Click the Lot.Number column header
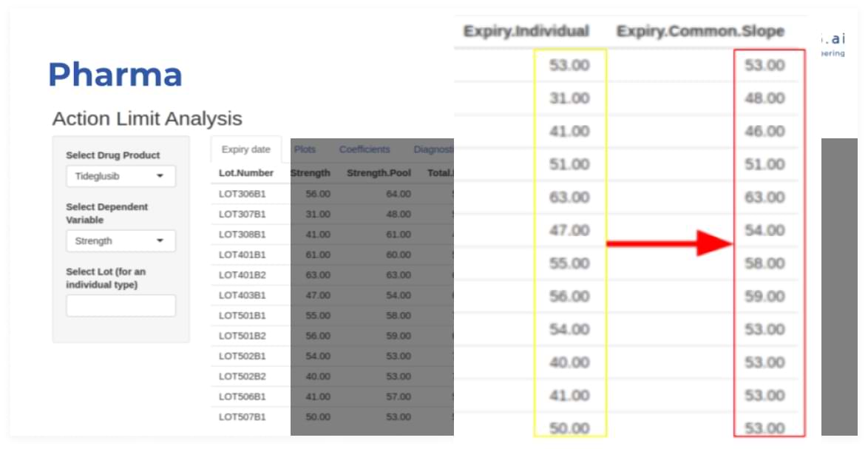 point(245,173)
